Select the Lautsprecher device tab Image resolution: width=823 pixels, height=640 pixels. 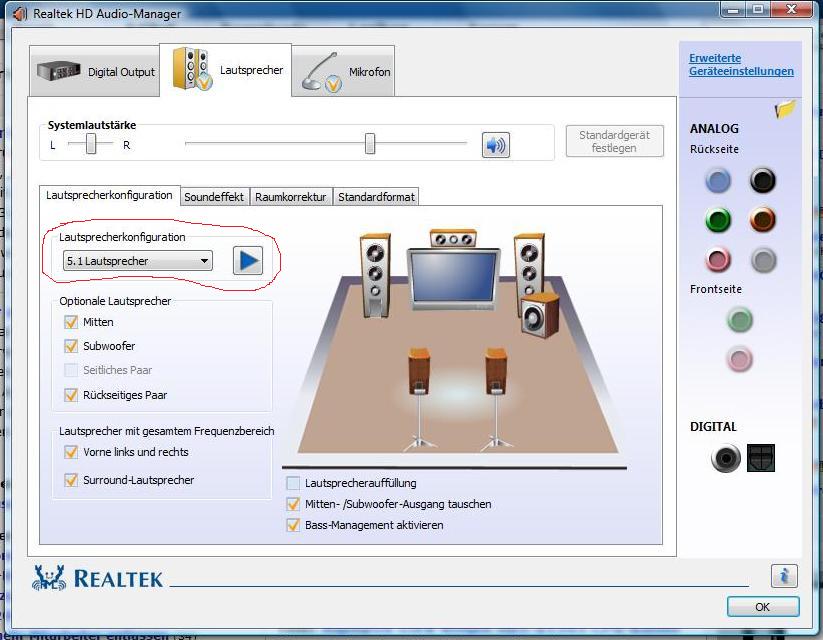[x=226, y=70]
